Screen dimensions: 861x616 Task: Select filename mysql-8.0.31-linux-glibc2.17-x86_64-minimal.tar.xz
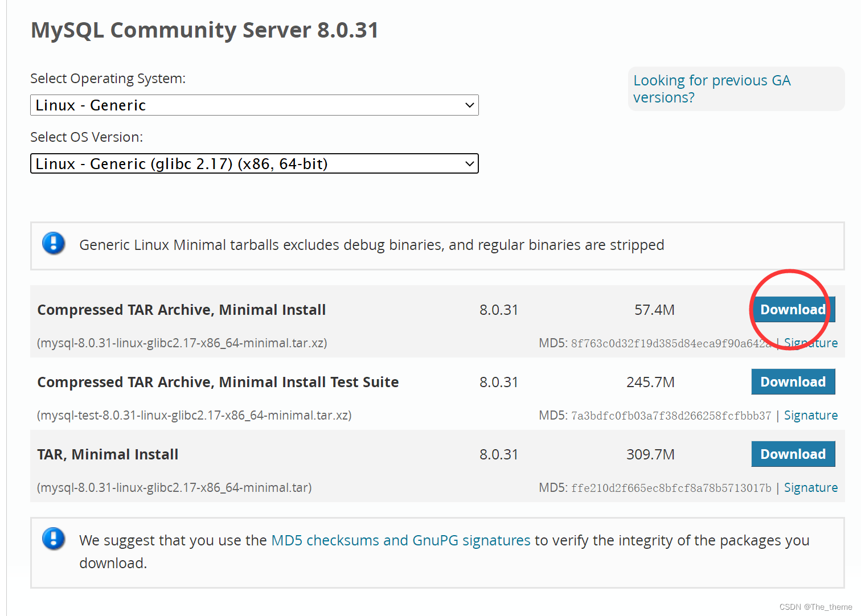182,343
